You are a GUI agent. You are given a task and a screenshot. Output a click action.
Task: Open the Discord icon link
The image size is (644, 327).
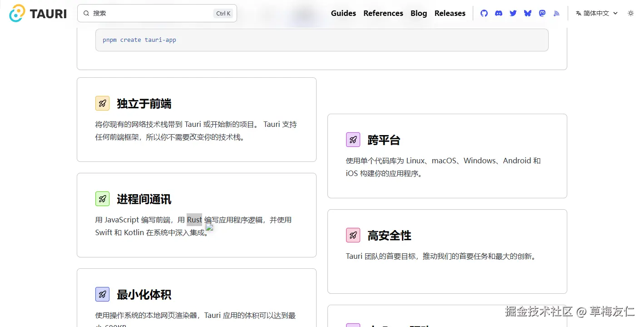pos(499,13)
